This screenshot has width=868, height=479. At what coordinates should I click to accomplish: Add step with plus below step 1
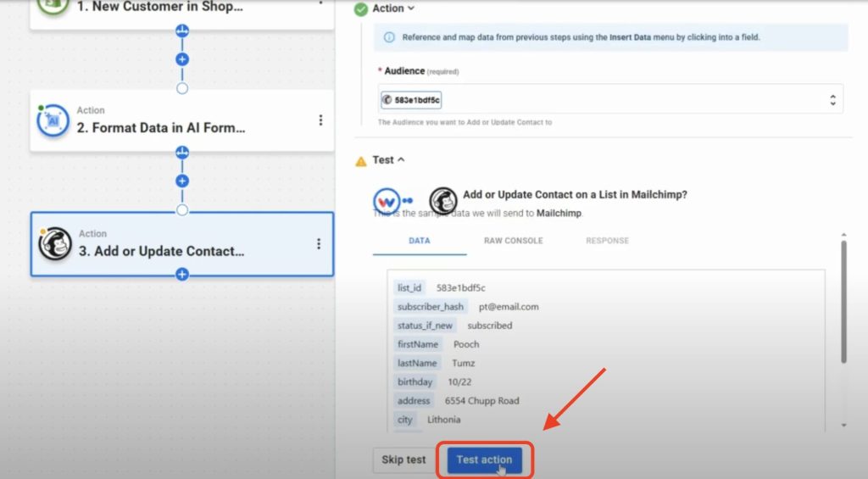pos(182,59)
